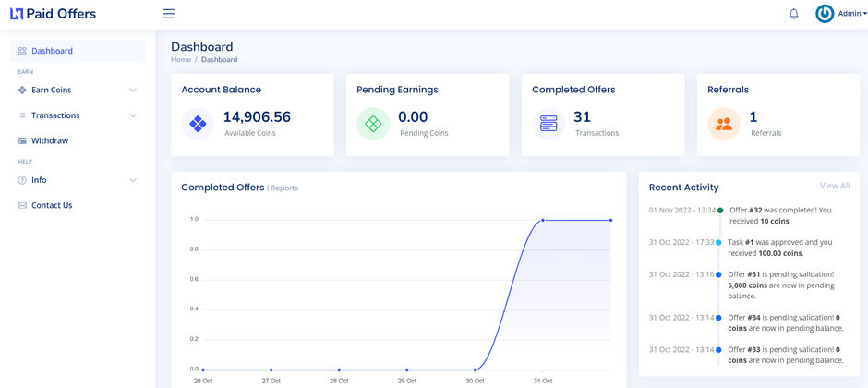Click the green dot for Offer #32 activity
The width and height of the screenshot is (868, 388).
(720, 211)
